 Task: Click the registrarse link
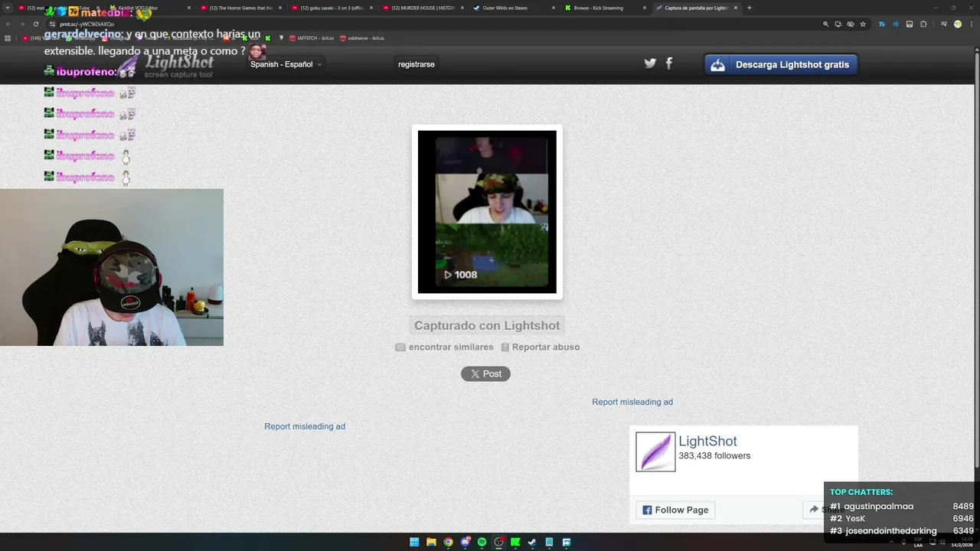tap(416, 64)
